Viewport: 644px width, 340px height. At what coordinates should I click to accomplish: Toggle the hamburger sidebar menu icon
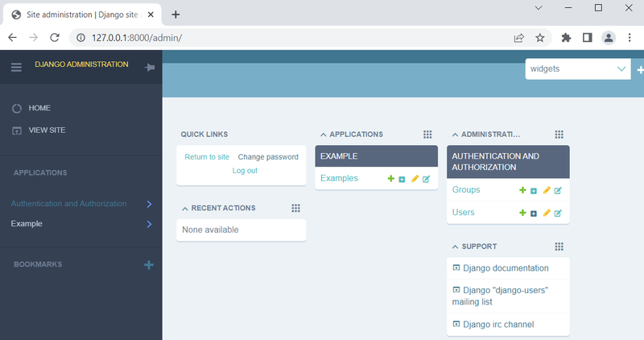click(16, 68)
